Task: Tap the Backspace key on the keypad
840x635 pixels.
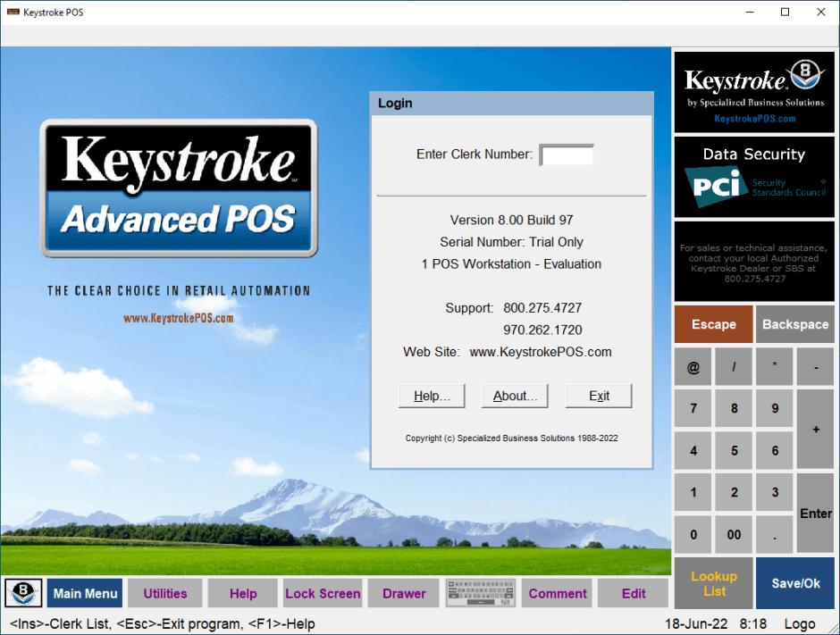Action: (795, 324)
